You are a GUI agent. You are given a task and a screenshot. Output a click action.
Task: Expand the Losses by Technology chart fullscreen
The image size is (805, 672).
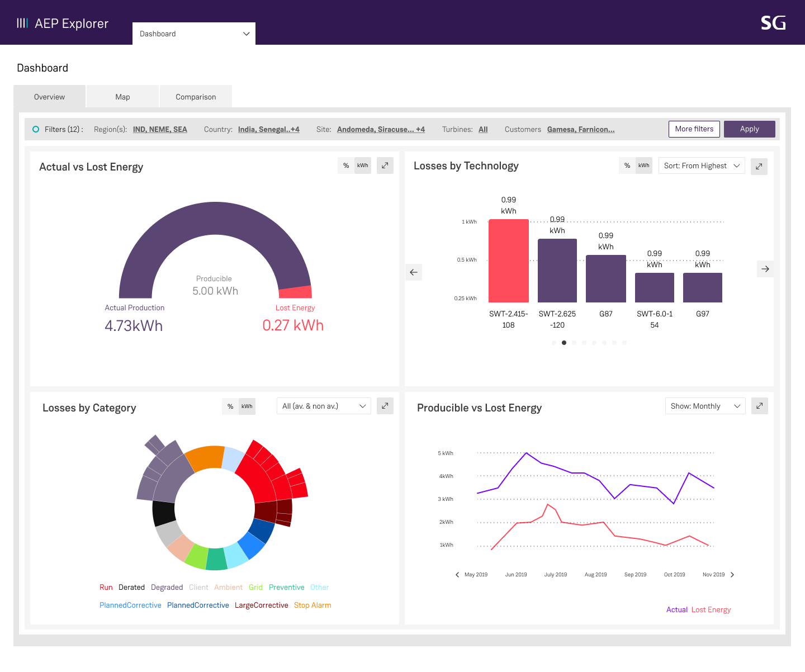[x=759, y=166]
